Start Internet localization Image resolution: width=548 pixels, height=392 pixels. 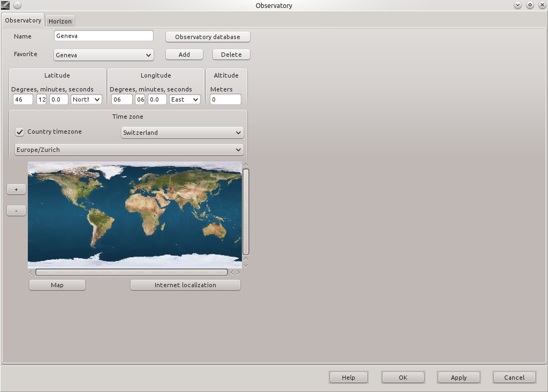(185, 285)
